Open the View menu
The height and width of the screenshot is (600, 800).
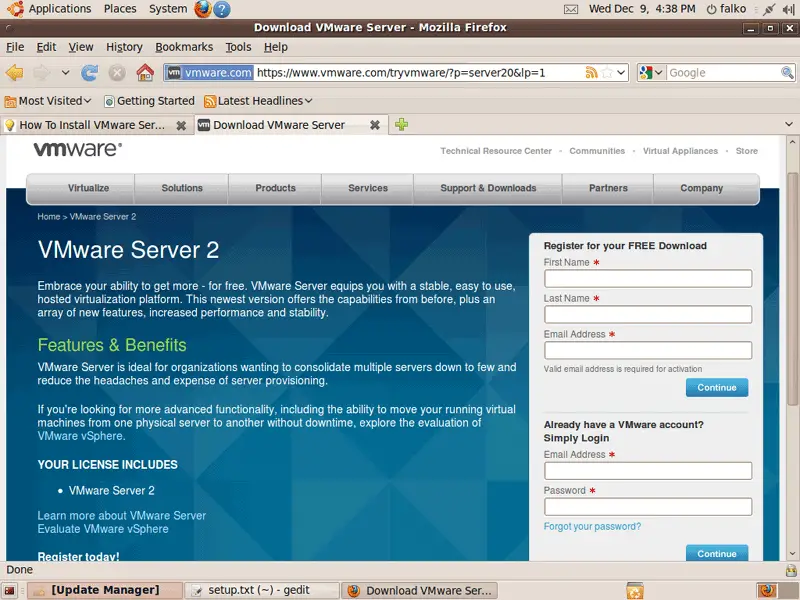click(x=81, y=47)
